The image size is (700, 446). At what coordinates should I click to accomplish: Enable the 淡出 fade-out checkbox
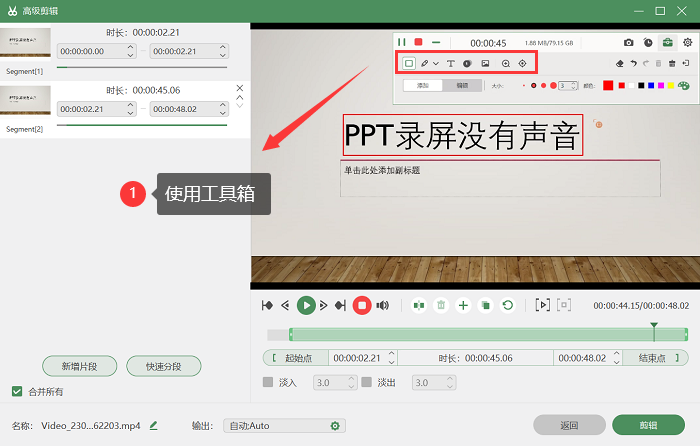click(367, 382)
